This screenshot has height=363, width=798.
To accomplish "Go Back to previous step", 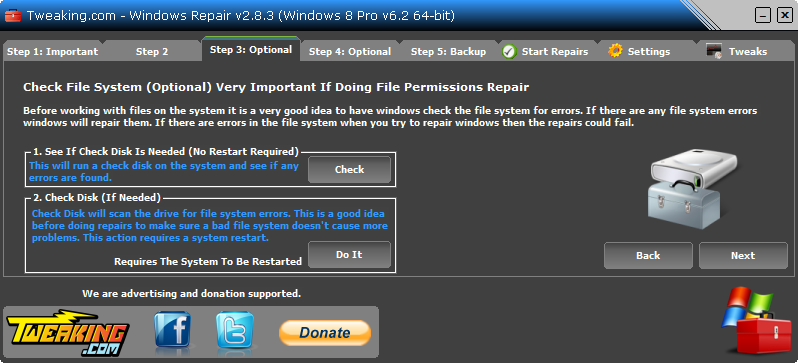I will 648,256.
